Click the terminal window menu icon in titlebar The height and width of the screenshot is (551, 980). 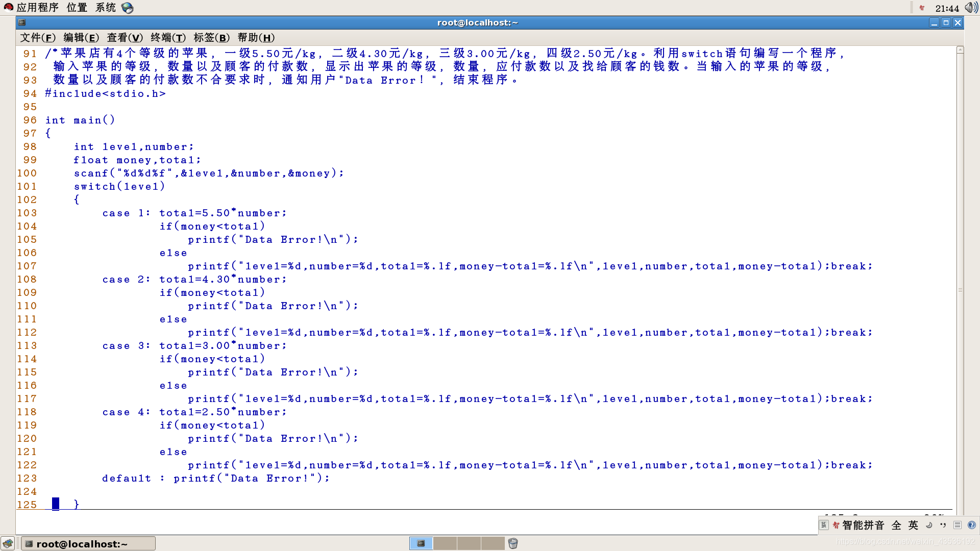[x=22, y=22]
